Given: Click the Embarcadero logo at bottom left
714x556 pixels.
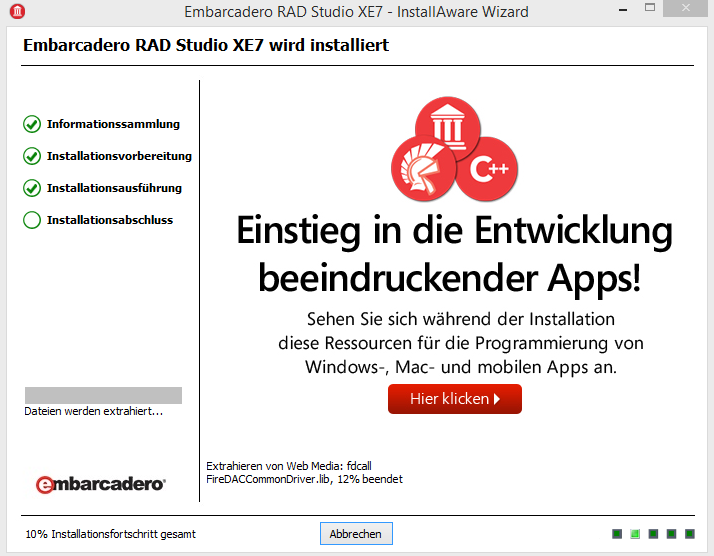Looking at the screenshot, I should point(101,484).
